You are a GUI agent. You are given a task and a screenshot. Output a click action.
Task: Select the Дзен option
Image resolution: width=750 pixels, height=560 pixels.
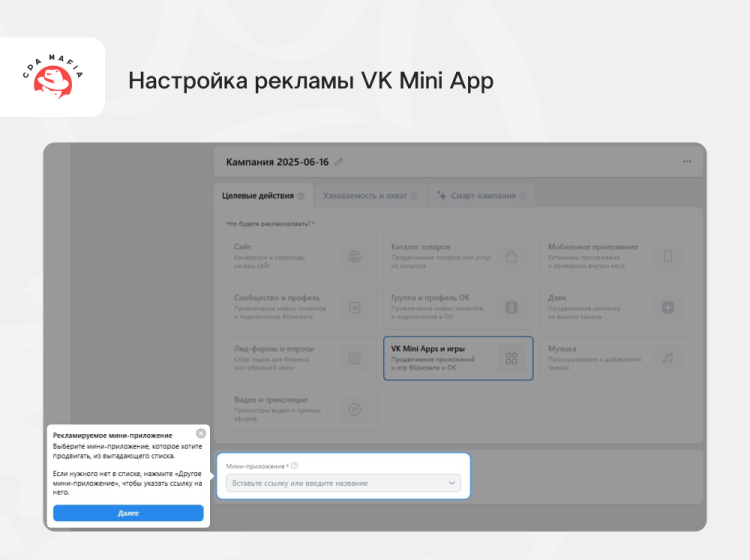point(616,307)
